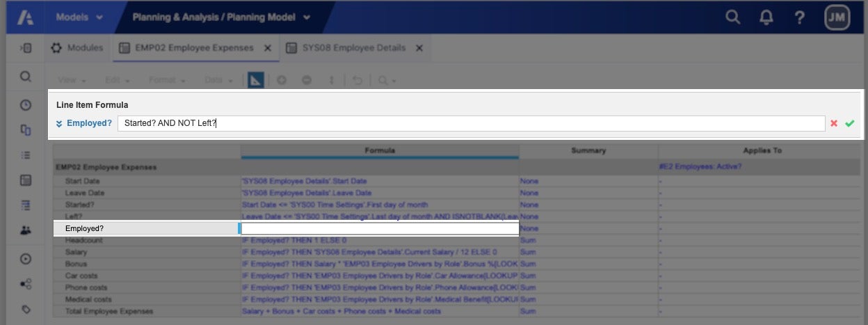
Task: Select the Employed? line item row
Action: tap(147, 228)
